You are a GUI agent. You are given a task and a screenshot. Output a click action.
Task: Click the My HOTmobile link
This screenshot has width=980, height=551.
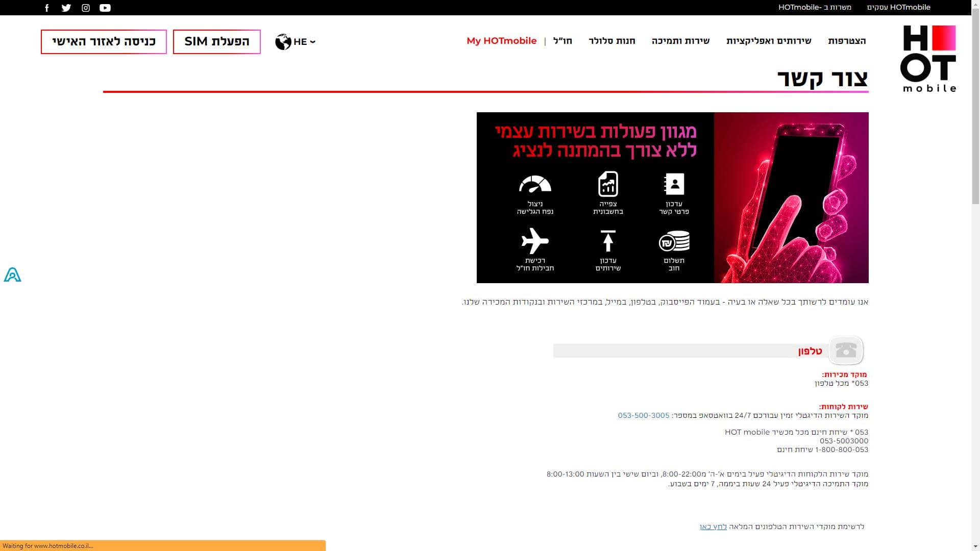click(501, 41)
